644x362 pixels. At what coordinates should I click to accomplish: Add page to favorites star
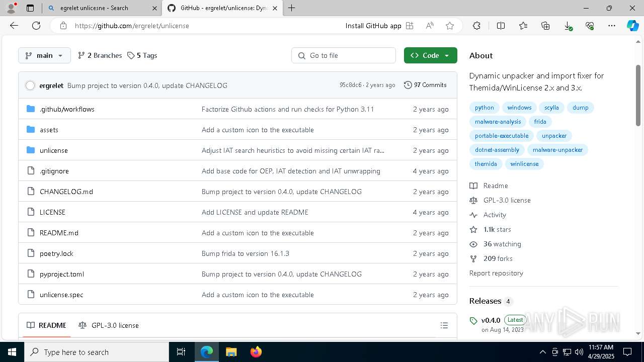[450, 26]
